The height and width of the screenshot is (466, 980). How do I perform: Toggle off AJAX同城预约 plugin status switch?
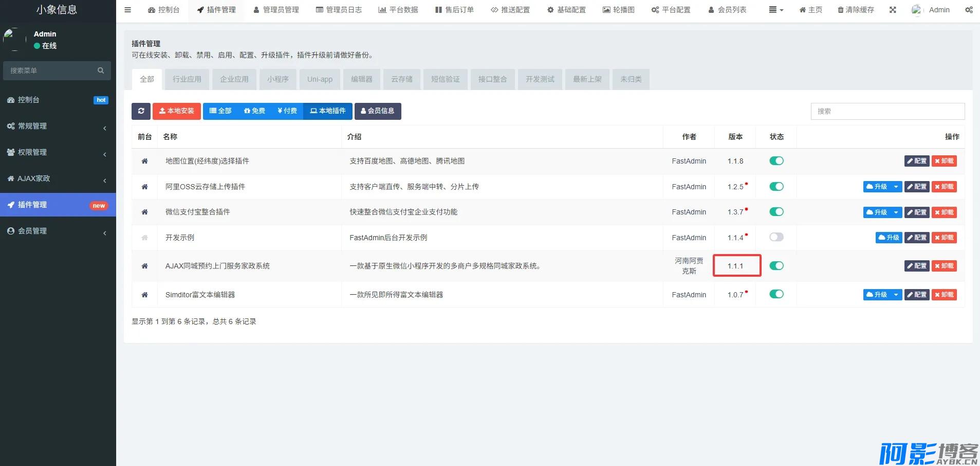pos(776,266)
